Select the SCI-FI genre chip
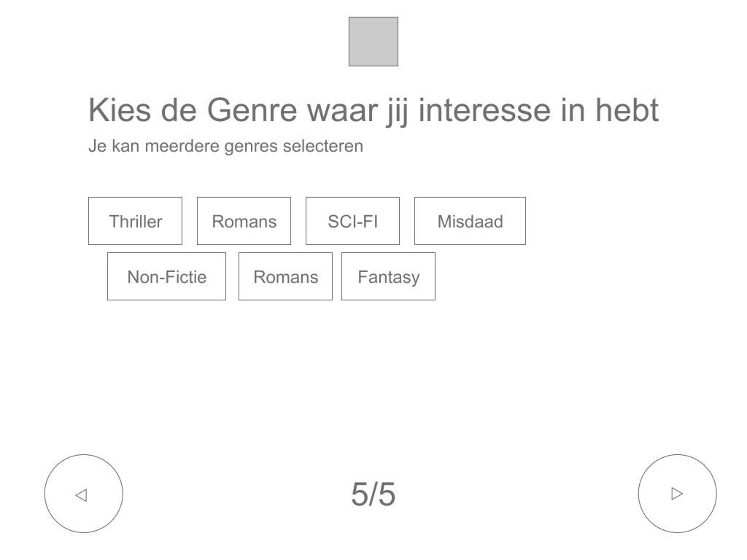 click(x=352, y=221)
